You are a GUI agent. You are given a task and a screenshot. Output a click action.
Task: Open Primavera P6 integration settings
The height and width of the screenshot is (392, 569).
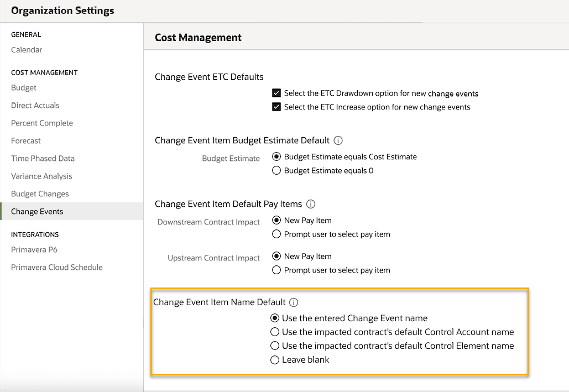click(34, 249)
